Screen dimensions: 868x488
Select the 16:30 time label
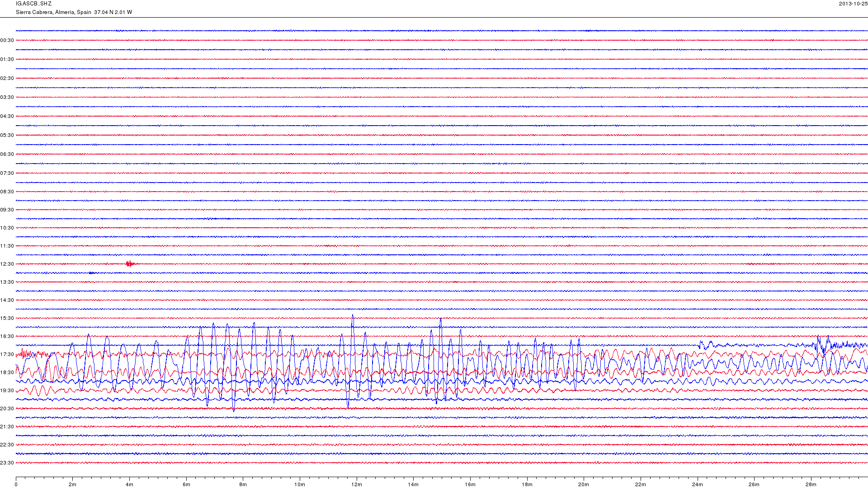7,337
